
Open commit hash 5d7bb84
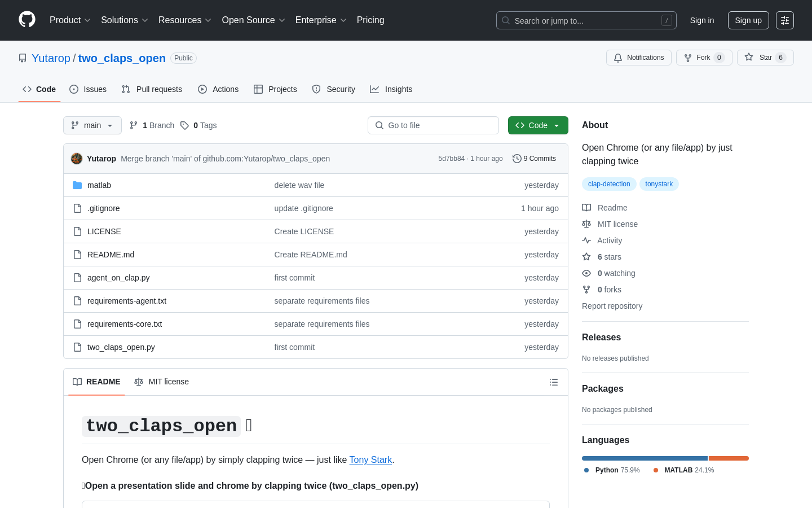452,159
